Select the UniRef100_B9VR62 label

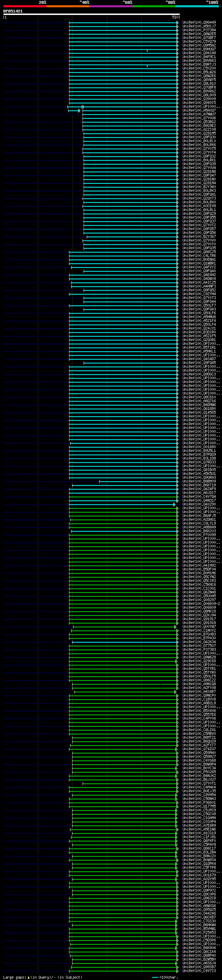click(199, 91)
